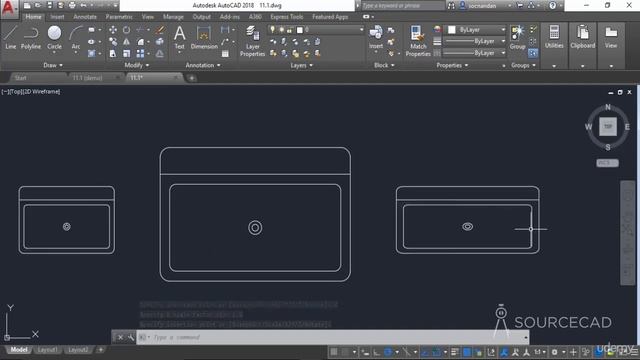
Task: Click the Mirror tool icon
Action: pyautogui.click(x=127, y=42)
